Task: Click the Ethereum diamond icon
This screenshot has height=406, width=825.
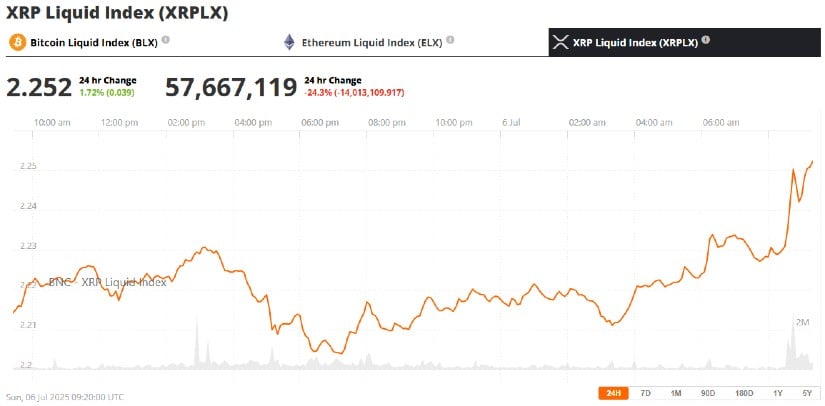Action: click(x=289, y=42)
